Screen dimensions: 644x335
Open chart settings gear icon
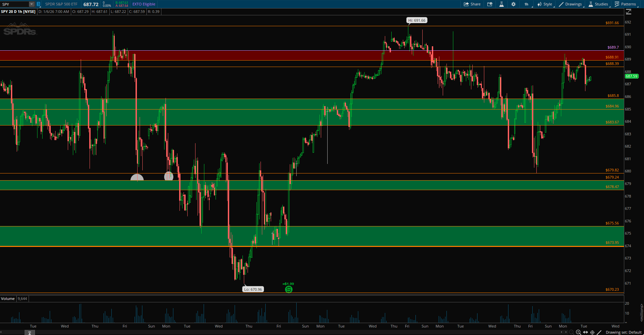click(x=513, y=4)
